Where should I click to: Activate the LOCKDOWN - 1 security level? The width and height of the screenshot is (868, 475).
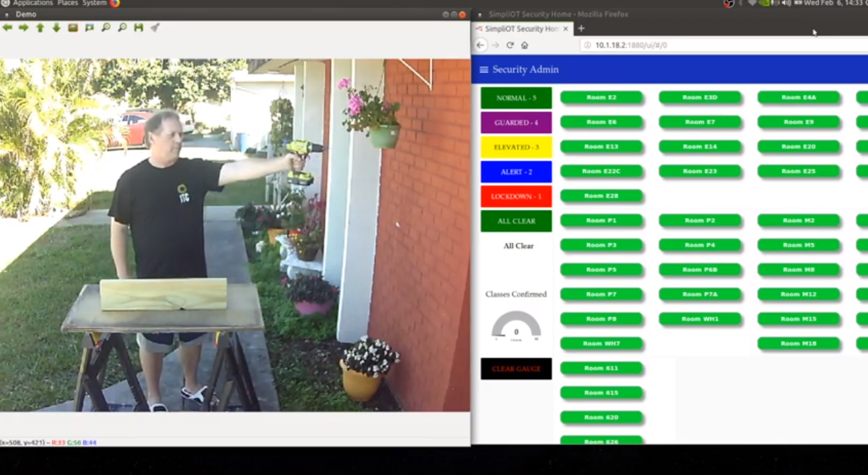(x=516, y=197)
